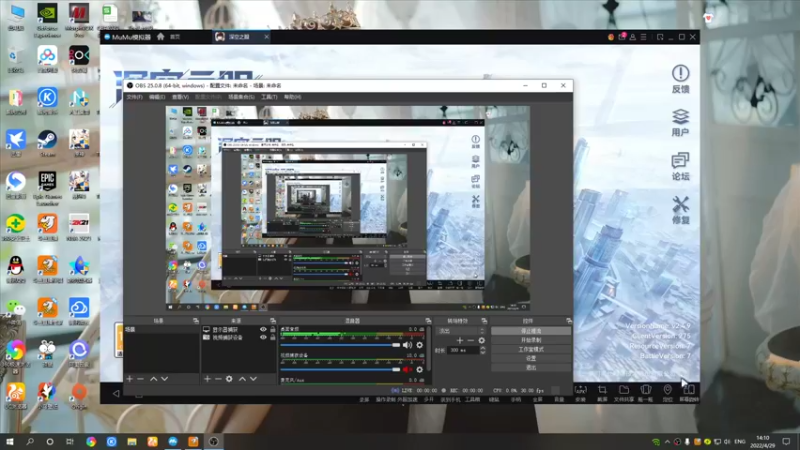
Task: Open OBS 编辑(E) menu
Action: tap(157, 97)
